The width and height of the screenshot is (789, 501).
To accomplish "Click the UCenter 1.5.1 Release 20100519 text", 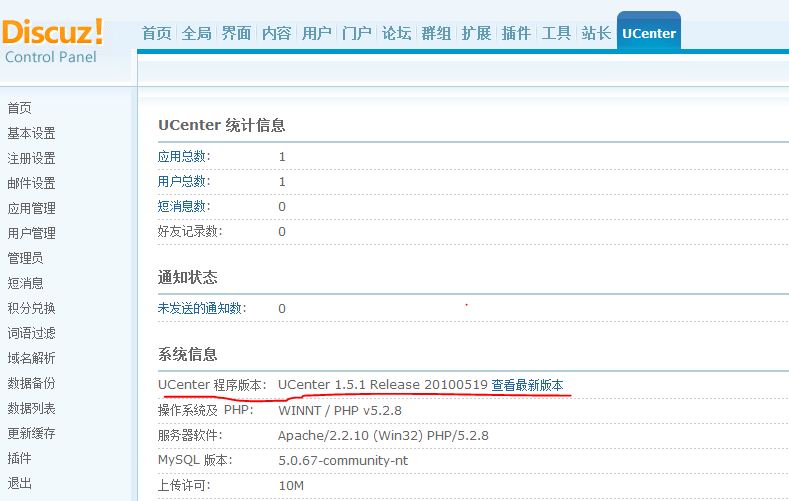I will pos(383,385).
